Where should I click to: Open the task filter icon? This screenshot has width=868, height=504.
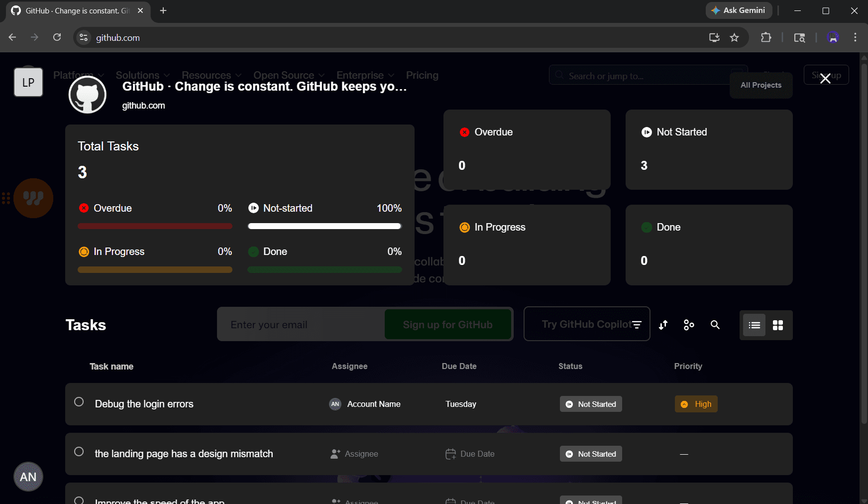[x=637, y=325]
